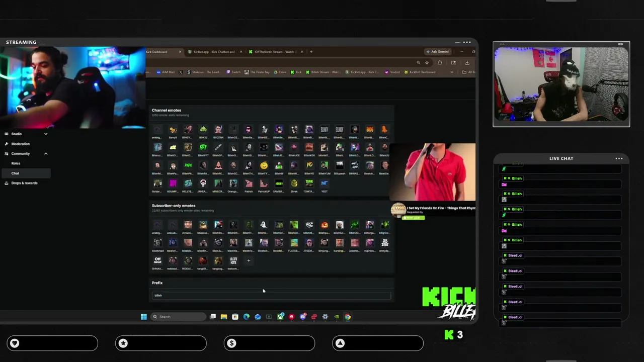Open Microsoft Edge from taskbar
The height and width of the screenshot is (362, 644).
[x=246, y=317]
